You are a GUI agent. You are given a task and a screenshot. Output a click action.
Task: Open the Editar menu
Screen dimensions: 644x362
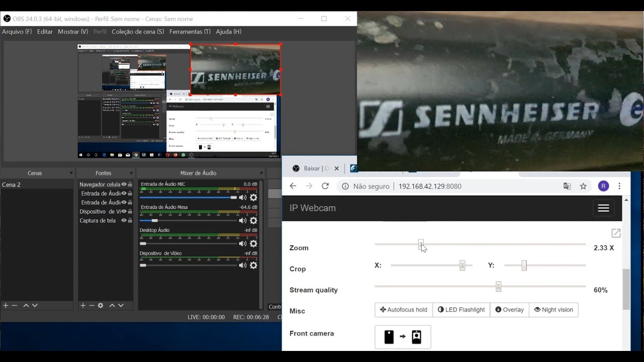click(x=45, y=32)
